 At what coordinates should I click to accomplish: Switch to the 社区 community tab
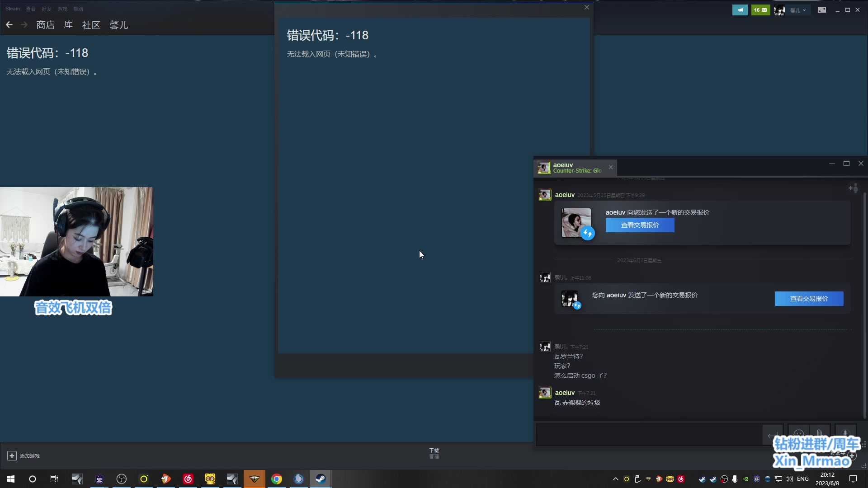pyautogui.click(x=91, y=25)
